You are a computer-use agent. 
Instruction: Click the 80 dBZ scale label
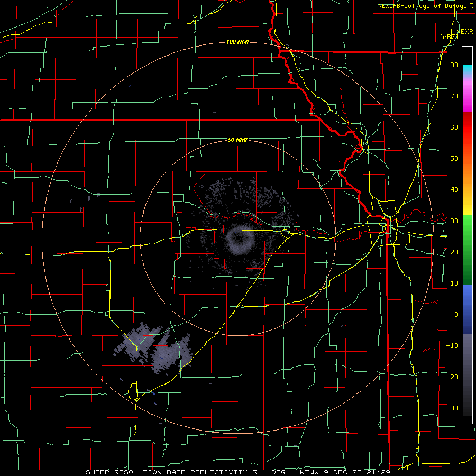[454, 65]
